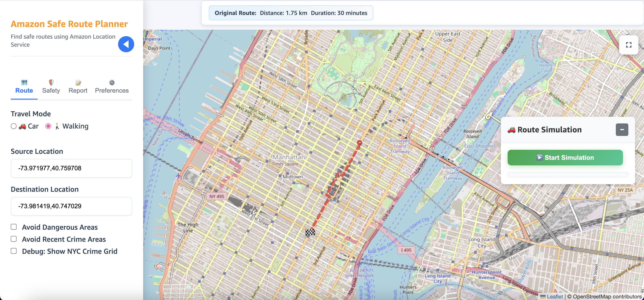This screenshot has height=300, width=644.
Task: Toggle Debug: Show NYC Crime Grid
Action: point(14,251)
